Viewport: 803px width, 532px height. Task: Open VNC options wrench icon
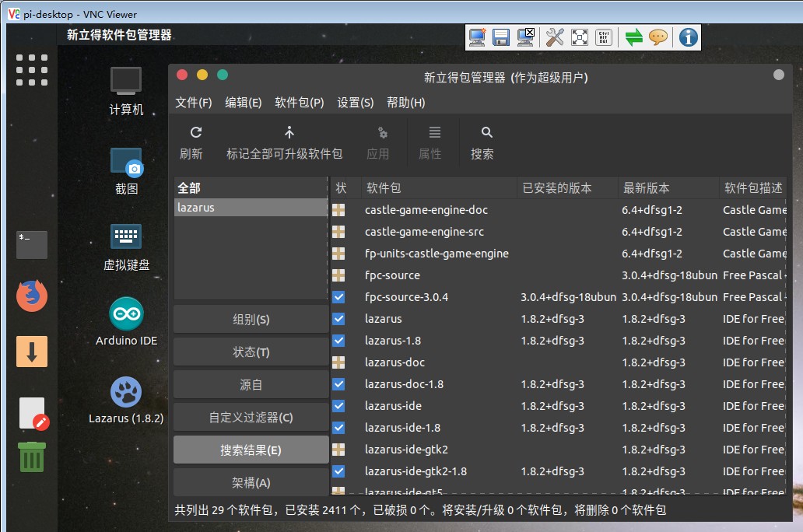coord(555,37)
